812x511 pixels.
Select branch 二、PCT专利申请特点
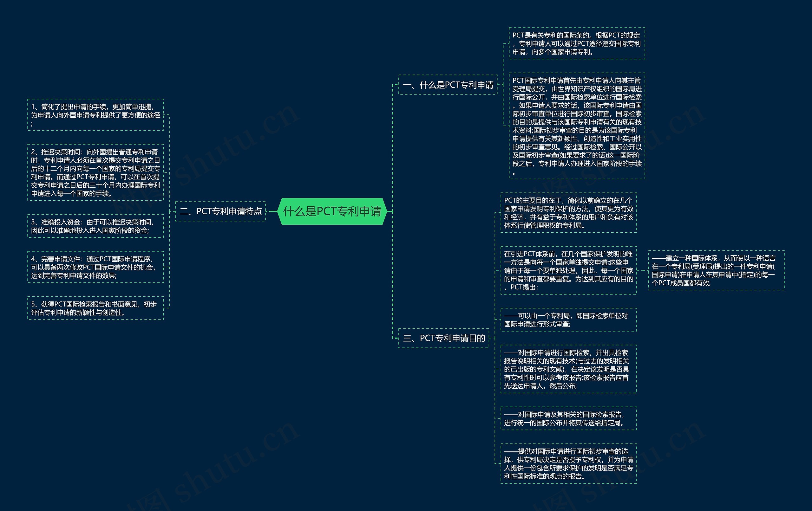[x=220, y=211]
